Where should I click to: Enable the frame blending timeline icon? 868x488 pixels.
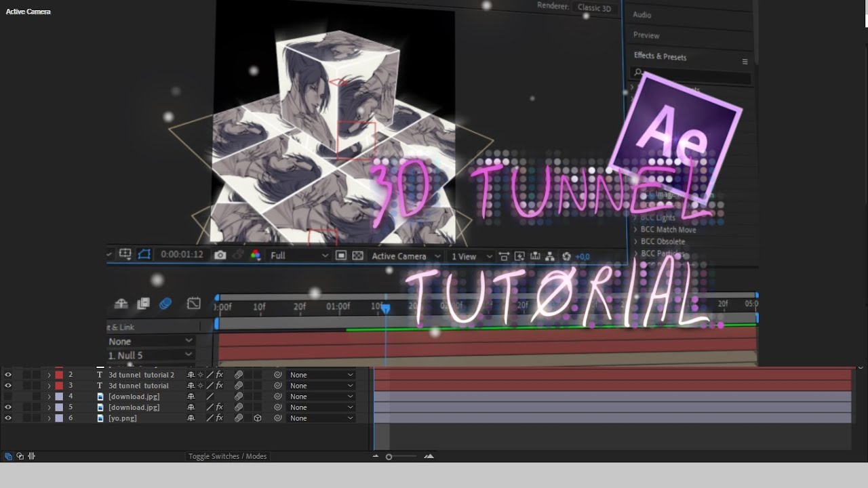point(143,303)
